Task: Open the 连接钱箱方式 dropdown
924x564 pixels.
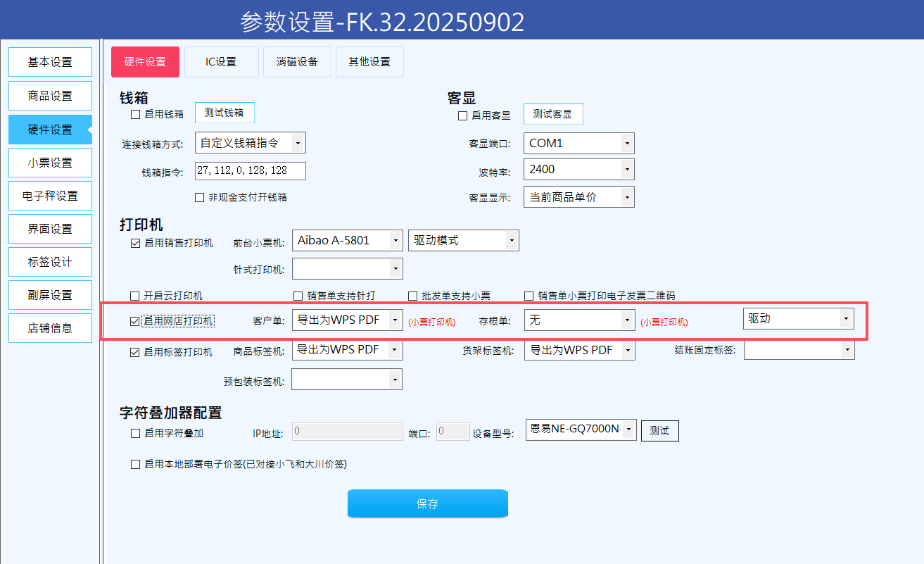Action: (x=250, y=143)
